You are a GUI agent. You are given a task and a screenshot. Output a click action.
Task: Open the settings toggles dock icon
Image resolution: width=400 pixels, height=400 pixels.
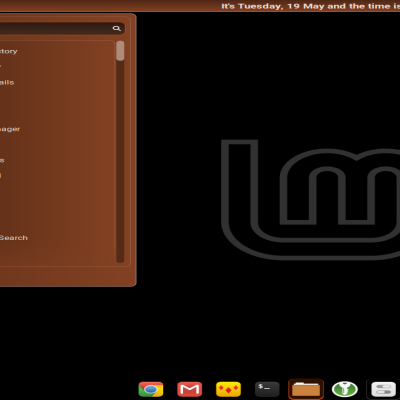(x=383, y=389)
